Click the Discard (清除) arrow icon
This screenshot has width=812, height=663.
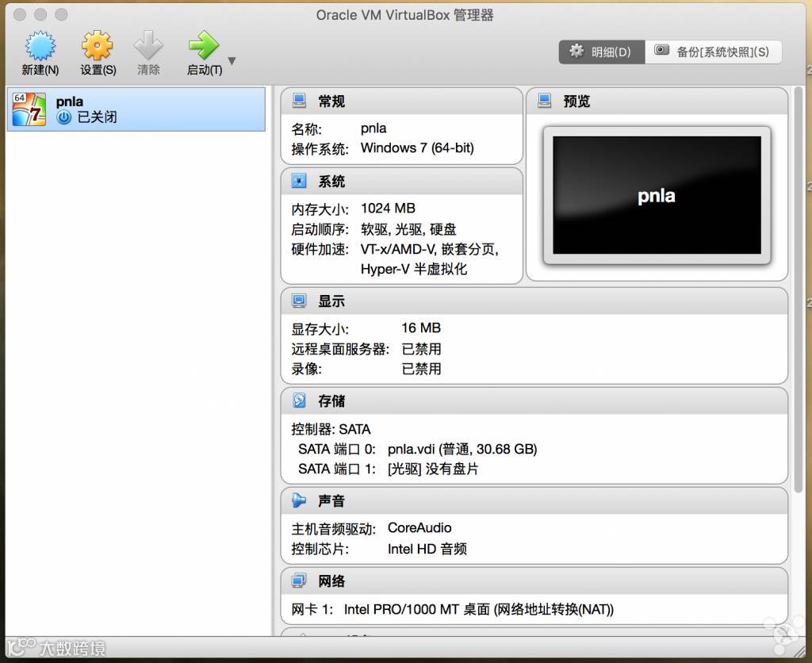pos(148,45)
